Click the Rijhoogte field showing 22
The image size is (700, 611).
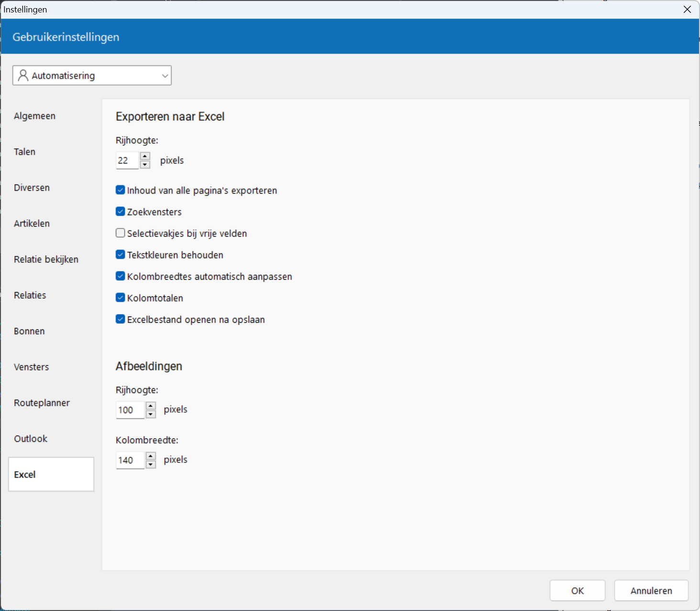pos(127,161)
